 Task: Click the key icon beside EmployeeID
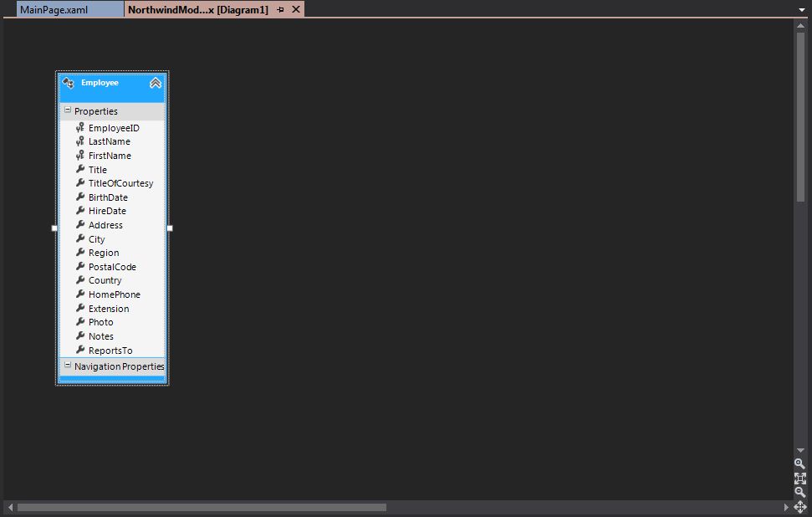click(79, 127)
